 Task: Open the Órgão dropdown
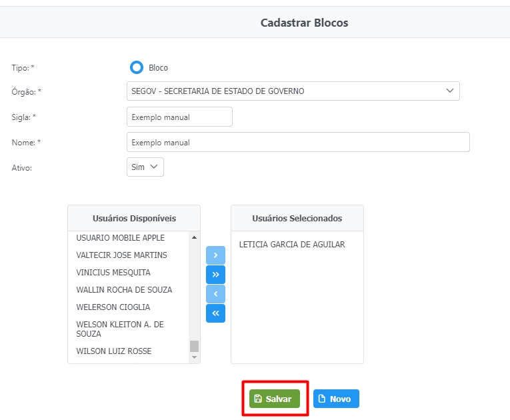point(293,91)
